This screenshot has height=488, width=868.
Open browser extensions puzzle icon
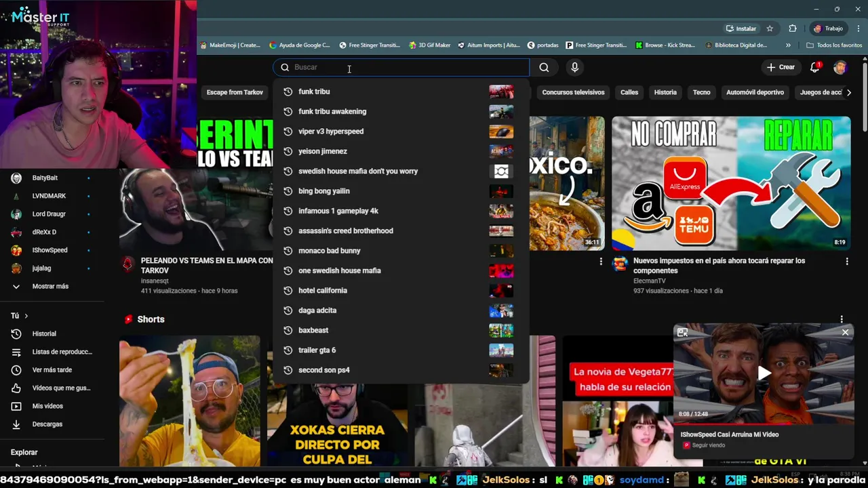click(793, 28)
